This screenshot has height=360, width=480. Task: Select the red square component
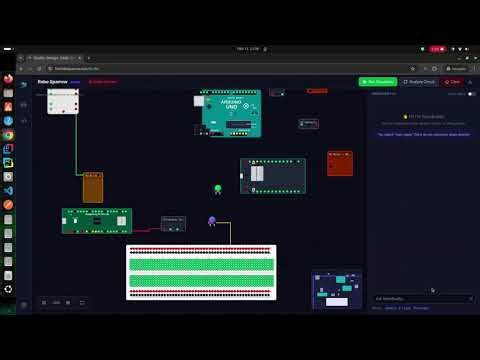coord(340,163)
